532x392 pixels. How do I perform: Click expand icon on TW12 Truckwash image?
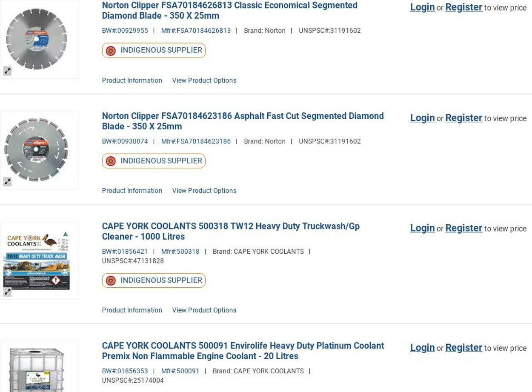(x=8, y=292)
